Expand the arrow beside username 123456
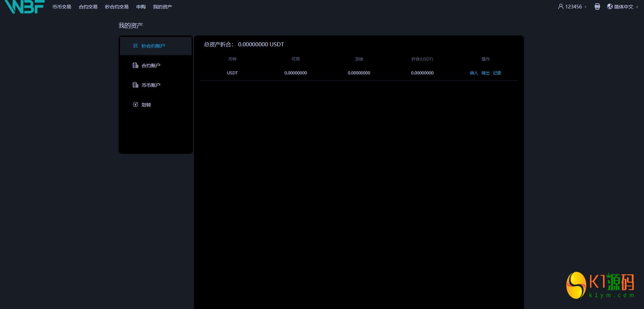Image resolution: width=644 pixels, height=309 pixels. [x=586, y=7]
